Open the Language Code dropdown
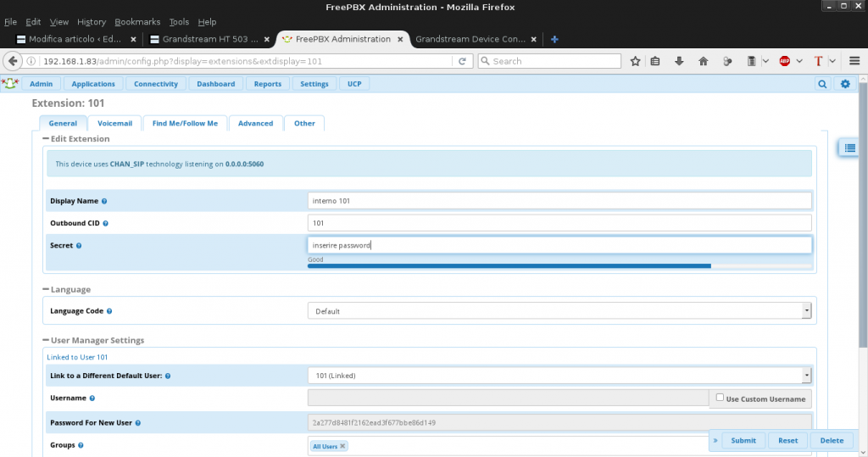The height and width of the screenshot is (457, 868). tap(559, 311)
